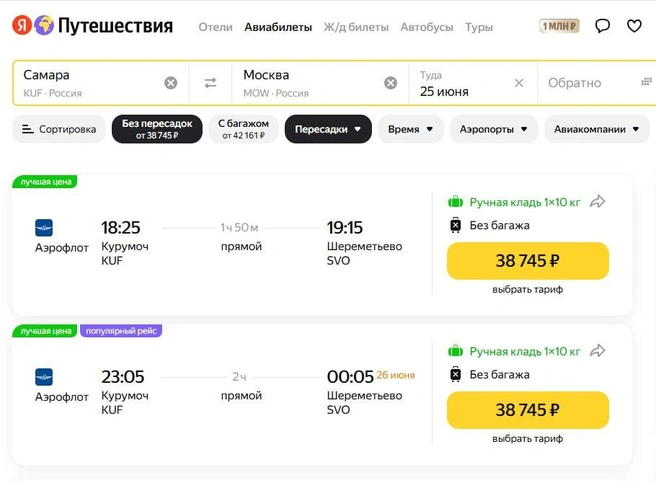Viewport: 656px width, 483px height.
Task: Share the 18:25 Aeroflot flight
Action: pyautogui.click(x=598, y=202)
